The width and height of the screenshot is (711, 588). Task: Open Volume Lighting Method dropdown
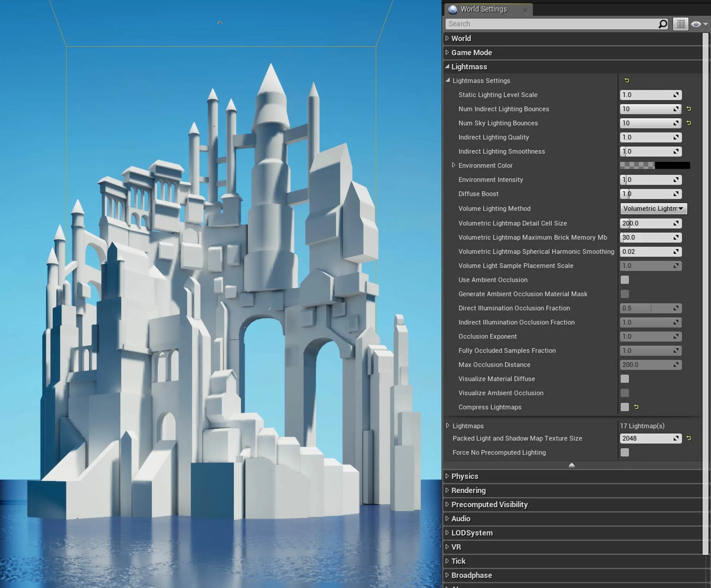653,209
